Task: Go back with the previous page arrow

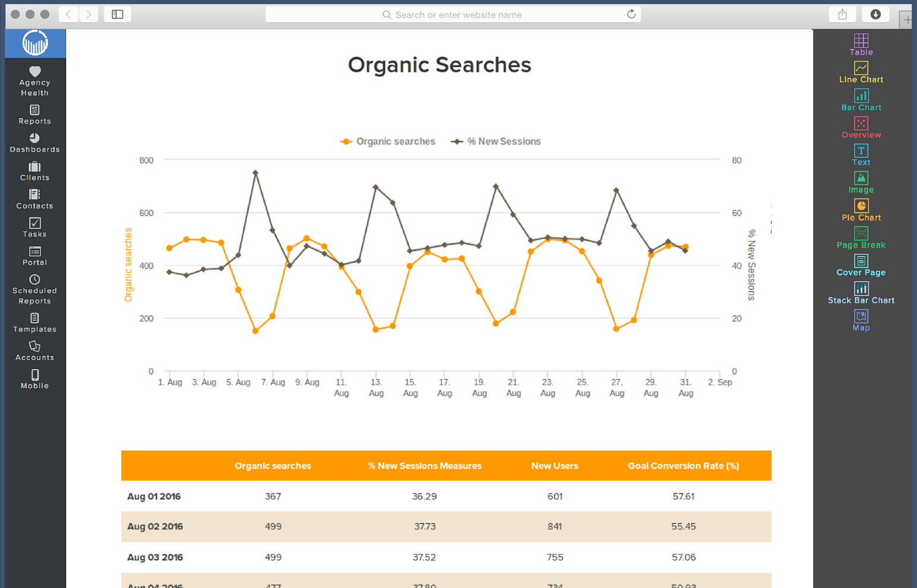Action: point(68,14)
